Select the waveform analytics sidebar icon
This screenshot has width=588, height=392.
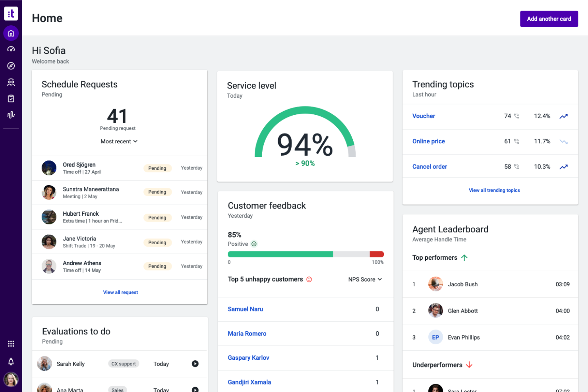(11, 114)
